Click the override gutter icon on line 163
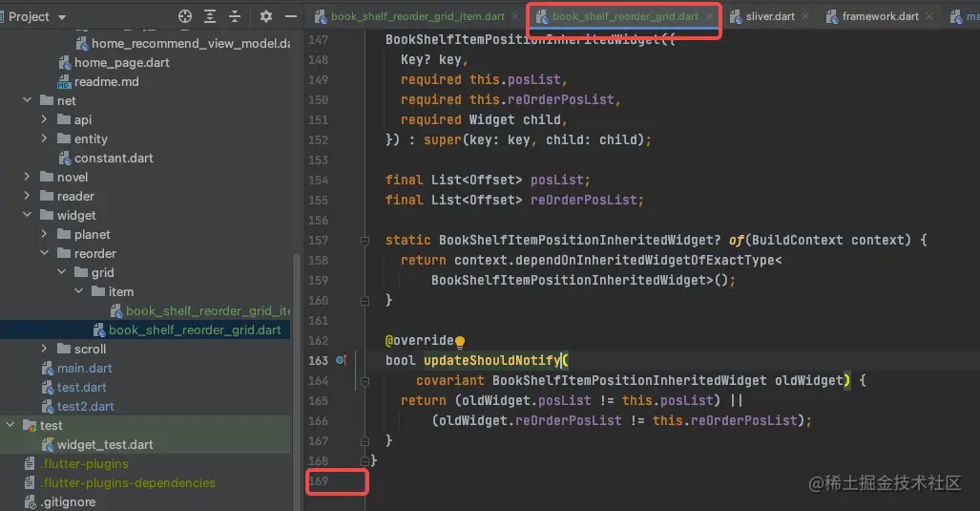Viewport: 980px width, 511px height. point(342,360)
